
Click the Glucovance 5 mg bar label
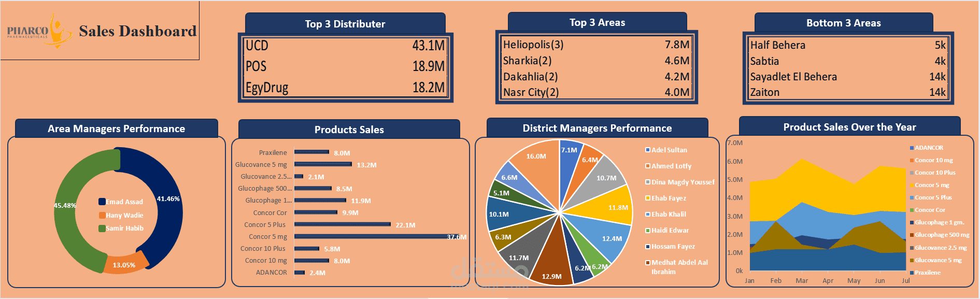[261, 164]
